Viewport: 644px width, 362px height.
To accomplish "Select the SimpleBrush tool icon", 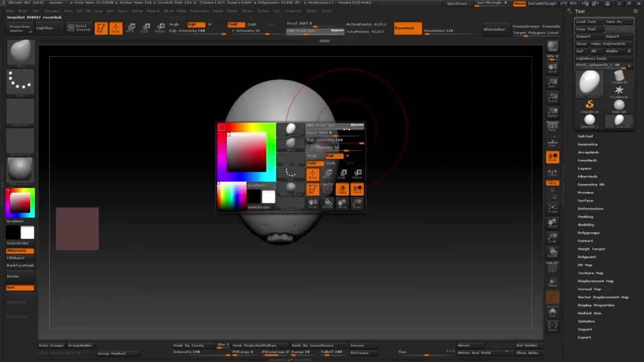I will point(590,106).
